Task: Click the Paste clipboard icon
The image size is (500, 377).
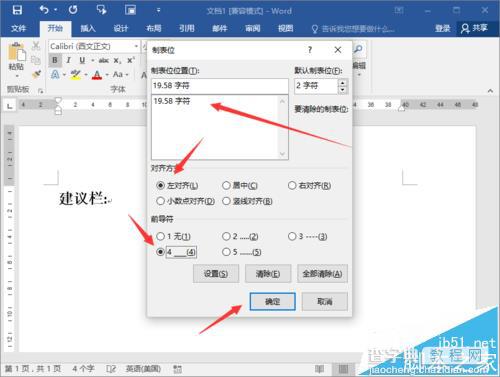Action: (x=16, y=53)
